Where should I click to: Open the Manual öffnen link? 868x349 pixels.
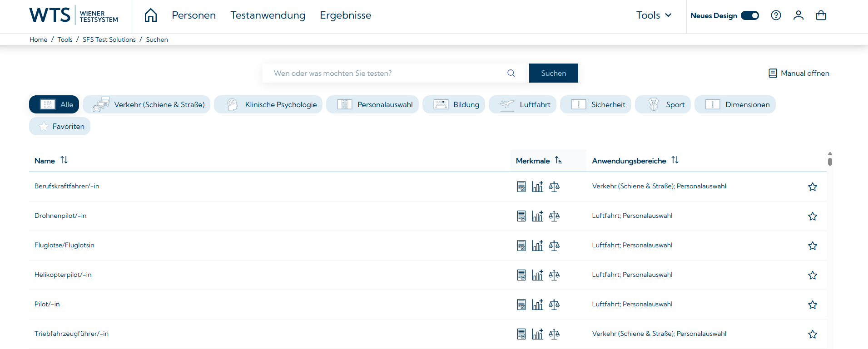(x=799, y=73)
